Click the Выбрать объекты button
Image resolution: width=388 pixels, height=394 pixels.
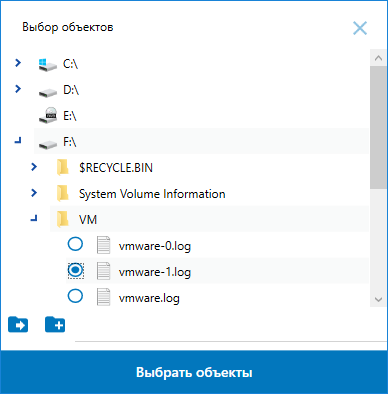[x=194, y=372]
